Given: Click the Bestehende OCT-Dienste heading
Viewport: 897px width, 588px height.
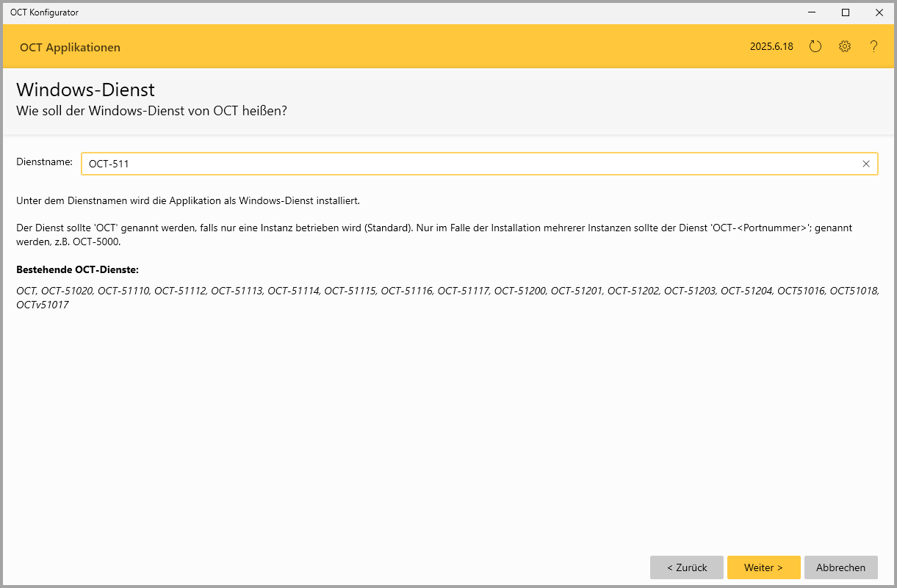Looking at the screenshot, I should click(77, 270).
